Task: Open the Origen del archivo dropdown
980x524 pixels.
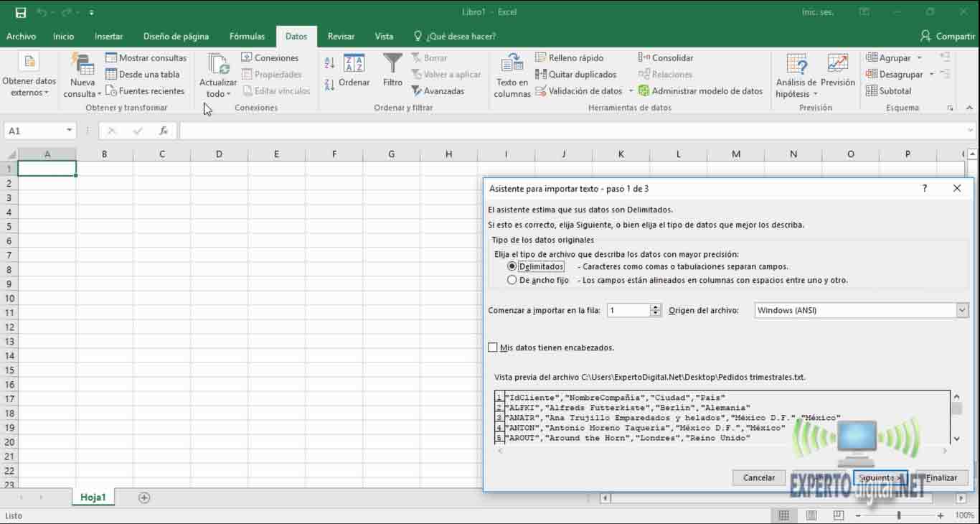Action: (x=962, y=309)
